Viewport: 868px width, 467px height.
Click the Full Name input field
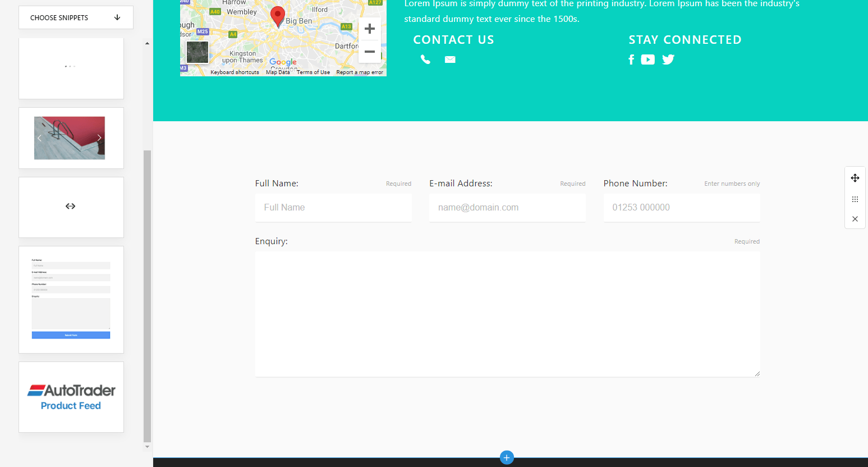coord(333,208)
